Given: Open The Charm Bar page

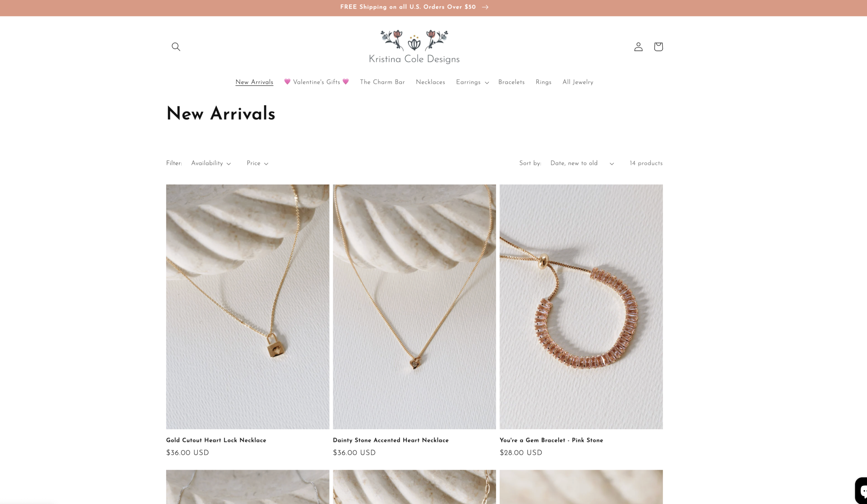Looking at the screenshot, I should 382,82.
